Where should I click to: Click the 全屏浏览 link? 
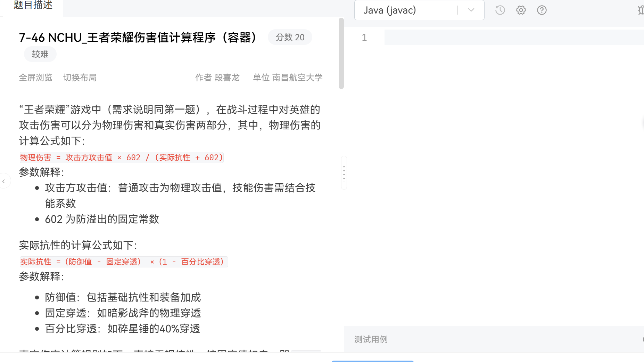point(35,78)
